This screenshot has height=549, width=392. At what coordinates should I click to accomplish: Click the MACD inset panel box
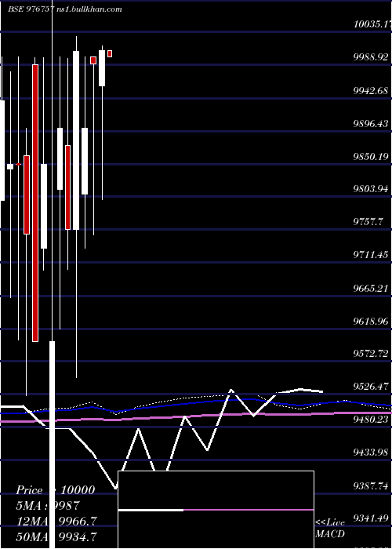(x=216, y=510)
